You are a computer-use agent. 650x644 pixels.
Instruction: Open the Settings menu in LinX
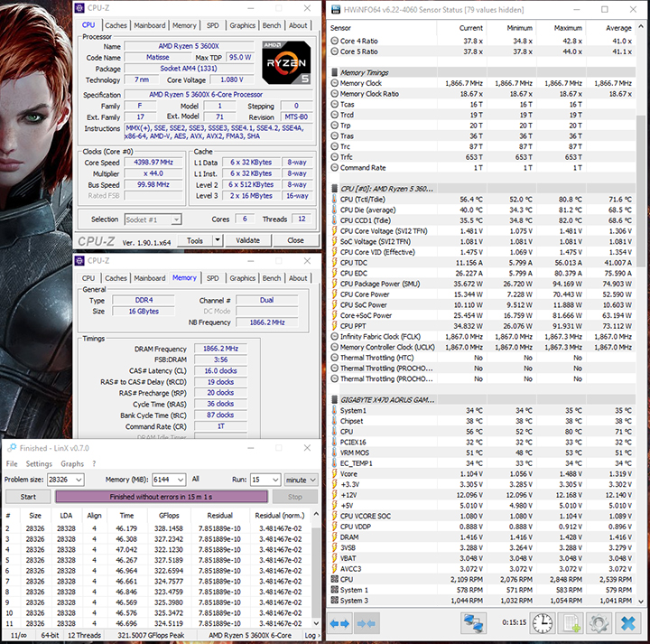coord(39,463)
